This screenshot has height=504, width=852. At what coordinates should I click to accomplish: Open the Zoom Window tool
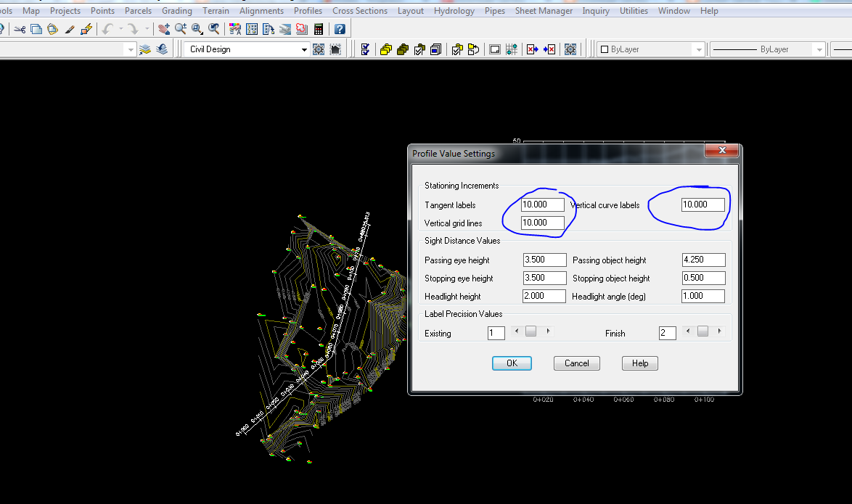(197, 29)
